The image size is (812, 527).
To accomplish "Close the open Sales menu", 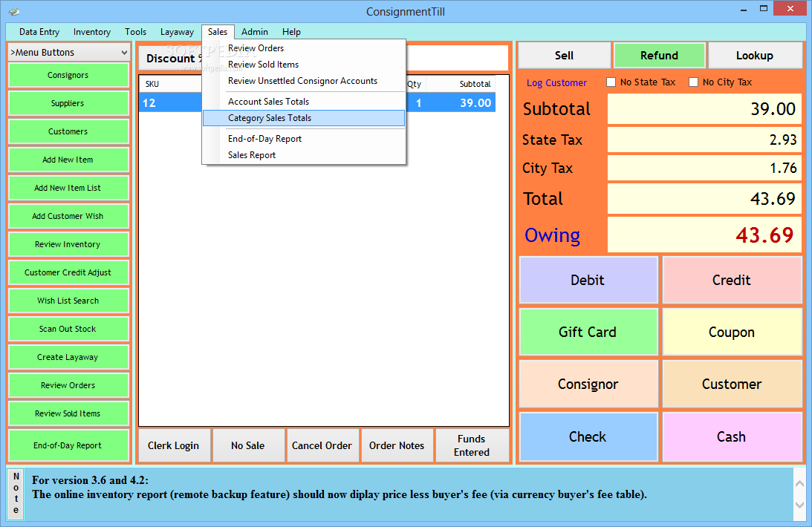I will [218, 32].
